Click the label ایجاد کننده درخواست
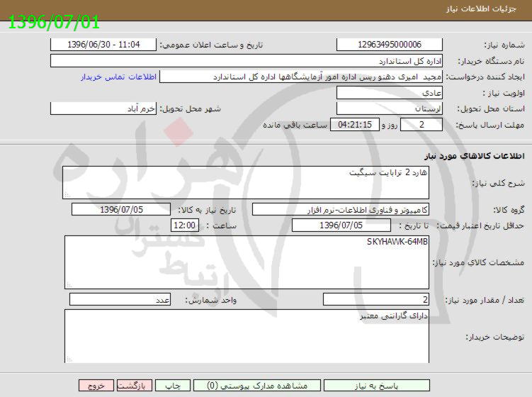 tap(485, 77)
